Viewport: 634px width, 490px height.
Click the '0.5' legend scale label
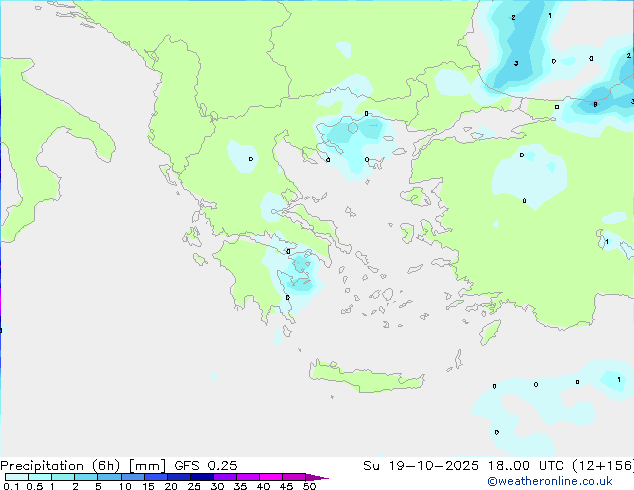coord(34,486)
